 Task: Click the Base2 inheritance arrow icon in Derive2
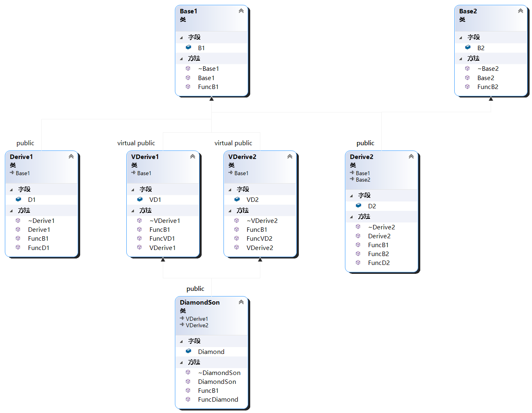coord(352,179)
